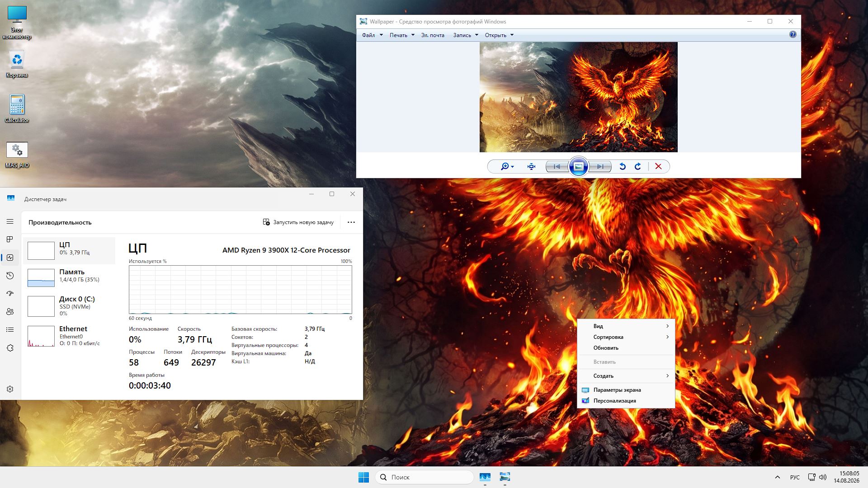
Task: Click the CPU usage graph
Action: point(241,290)
